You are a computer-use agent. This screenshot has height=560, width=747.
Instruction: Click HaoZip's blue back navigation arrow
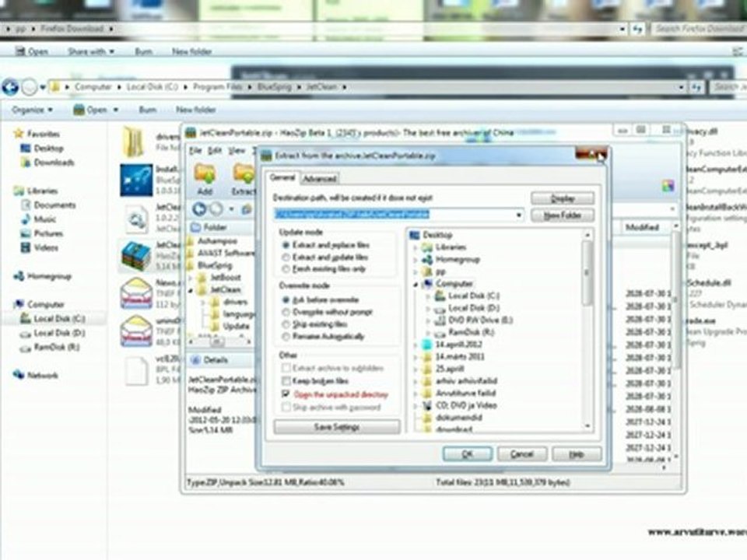click(199, 208)
